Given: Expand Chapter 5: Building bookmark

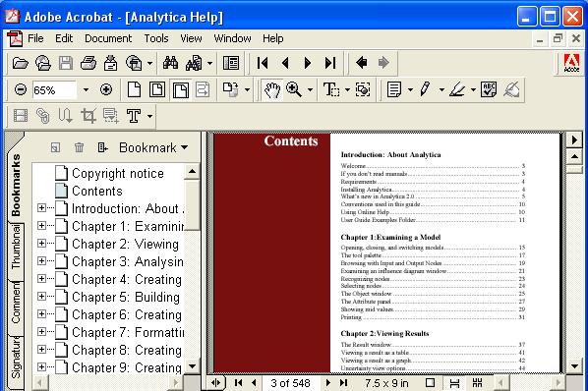Looking at the screenshot, I should 41,297.
